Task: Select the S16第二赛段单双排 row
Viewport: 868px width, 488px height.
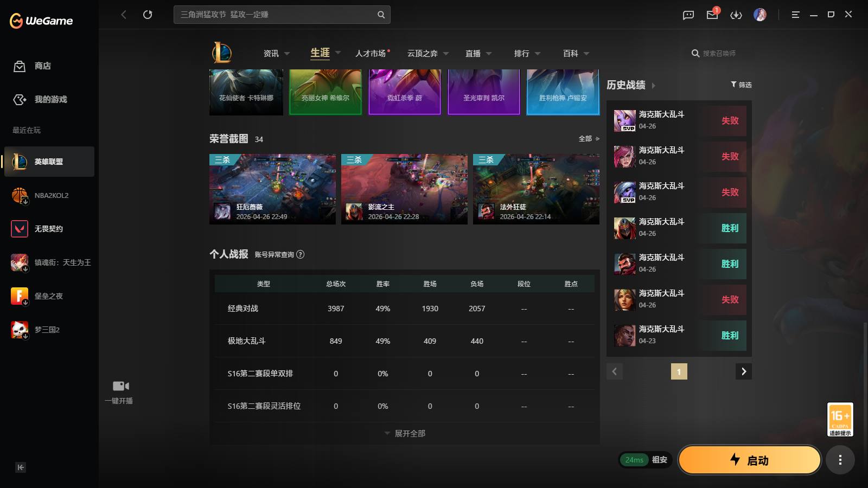Action: (405, 374)
